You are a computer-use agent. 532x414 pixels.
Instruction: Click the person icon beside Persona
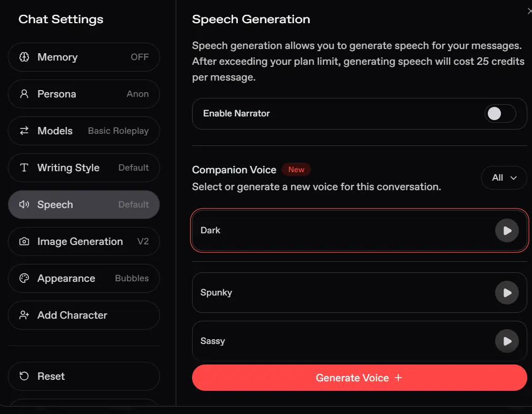click(24, 94)
